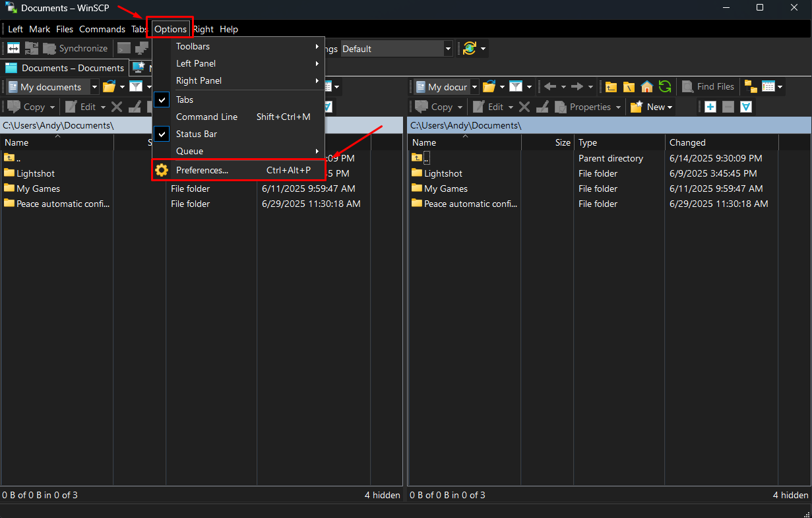
Task: Open the Commands menu
Action: 102,29
